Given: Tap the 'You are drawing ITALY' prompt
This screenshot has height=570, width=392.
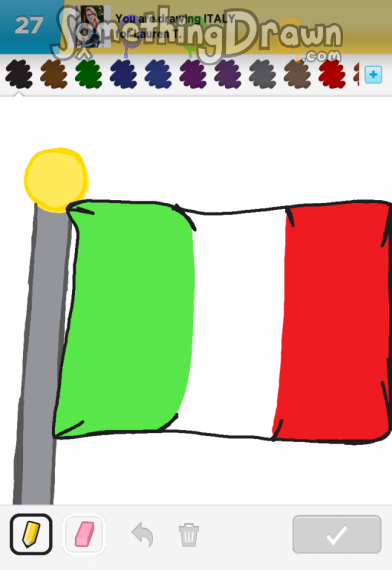Looking at the screenshot, I should [175, 18].
